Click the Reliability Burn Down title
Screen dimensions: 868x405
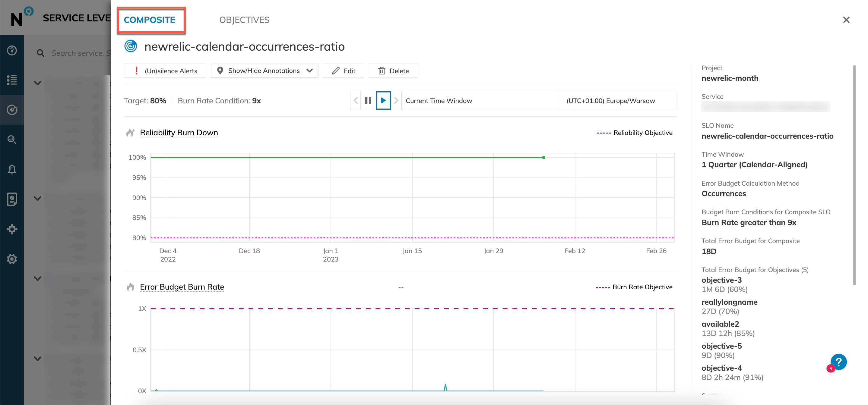[x=179, y=133]
